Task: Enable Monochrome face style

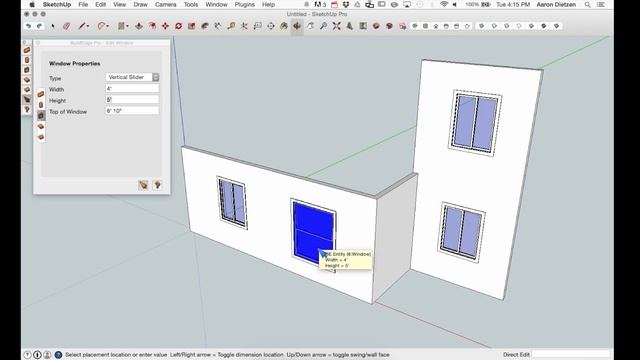Action: point(556,26)
